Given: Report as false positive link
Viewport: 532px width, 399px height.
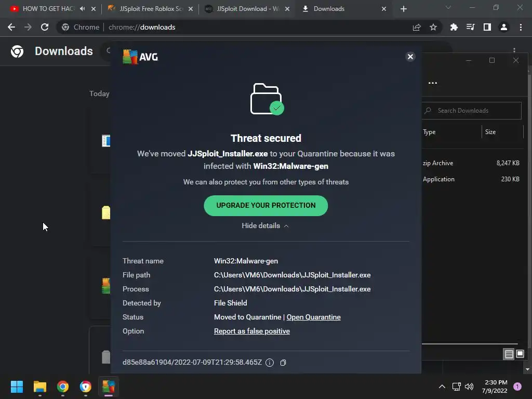Looking at the screenshot, I should pyautogui.click(x=252, y=331).
